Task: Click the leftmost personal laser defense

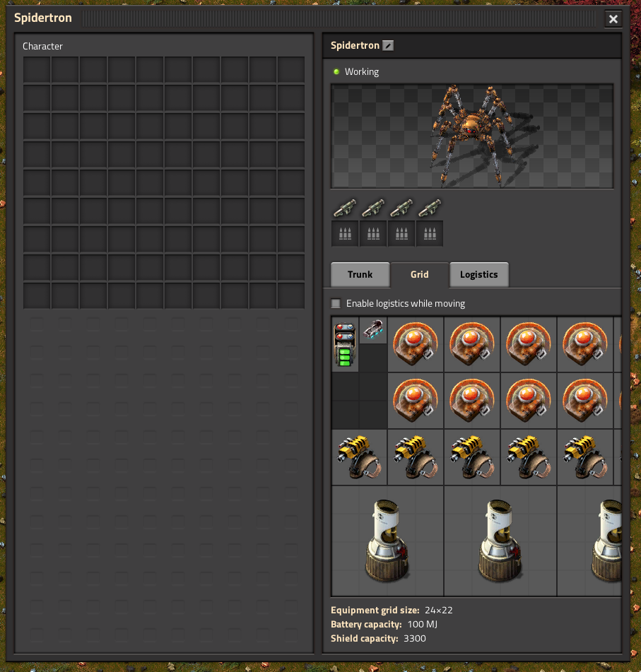Action: tap(359, 457)
